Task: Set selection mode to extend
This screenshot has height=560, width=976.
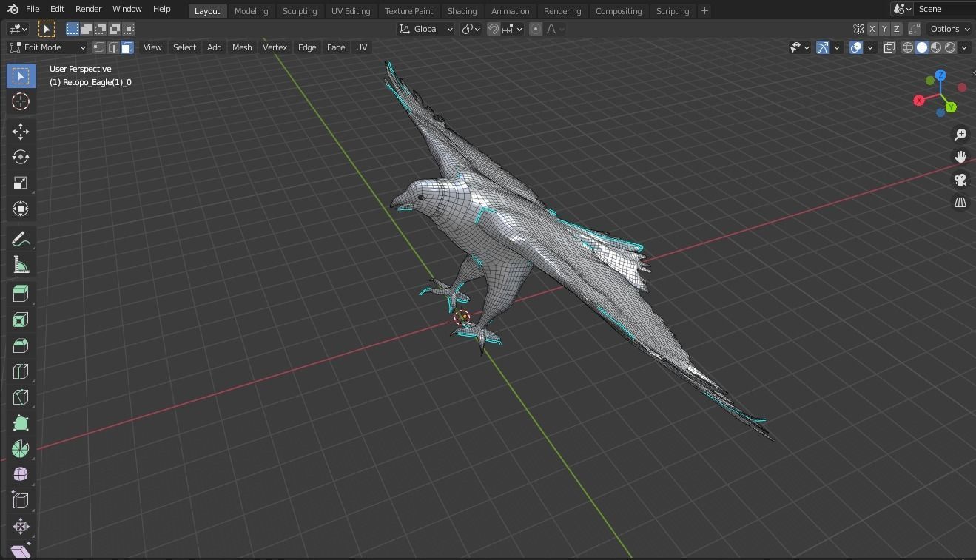Action: click(x=87, y=29)
